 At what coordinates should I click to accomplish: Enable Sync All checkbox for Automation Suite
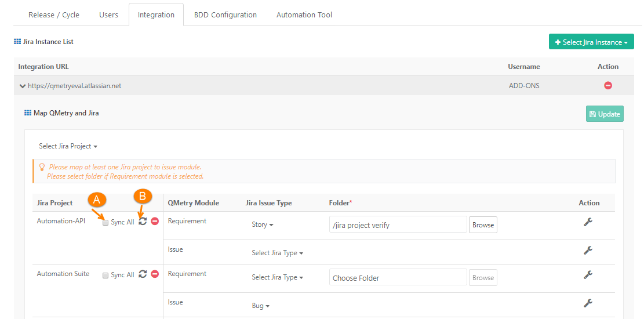(x=105, y=275)
